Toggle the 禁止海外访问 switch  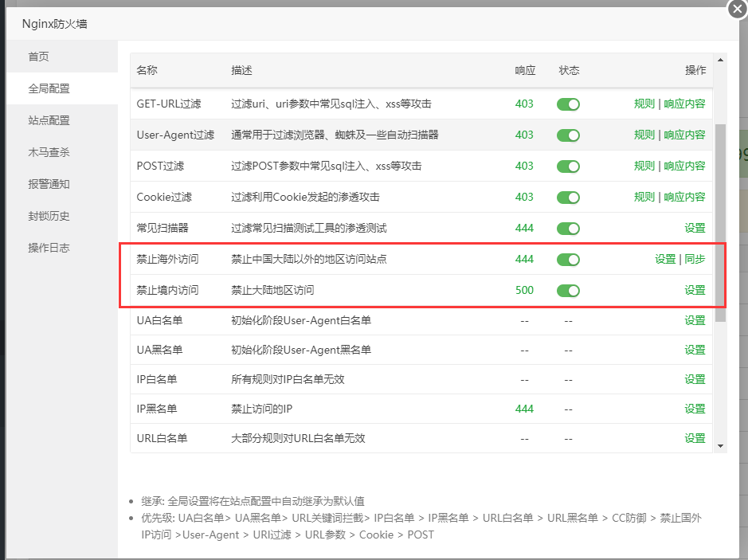pos(568,260)
